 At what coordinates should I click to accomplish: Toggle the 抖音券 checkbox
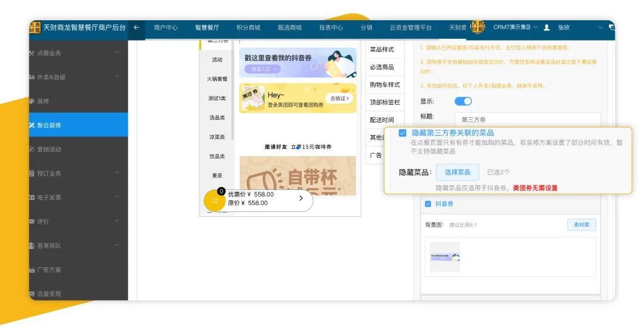428,204
